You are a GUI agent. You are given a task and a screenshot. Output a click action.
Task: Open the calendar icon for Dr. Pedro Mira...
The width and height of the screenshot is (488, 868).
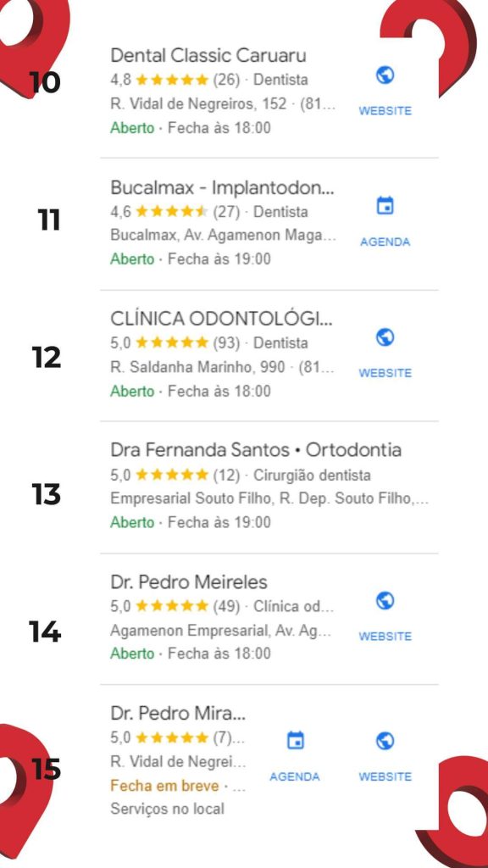(x=295, y=740)
